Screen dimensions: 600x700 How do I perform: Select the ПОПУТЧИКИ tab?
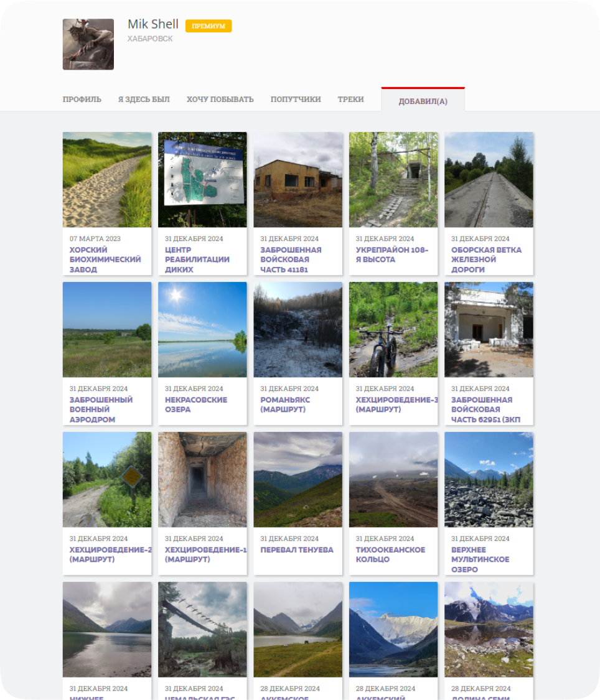point(296,100)
